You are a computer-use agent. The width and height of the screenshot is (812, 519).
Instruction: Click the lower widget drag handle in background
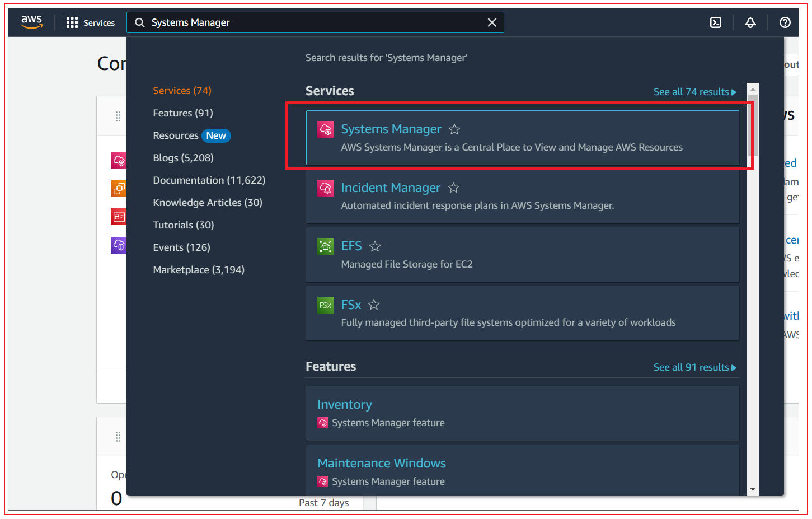[x=118, y=437]
